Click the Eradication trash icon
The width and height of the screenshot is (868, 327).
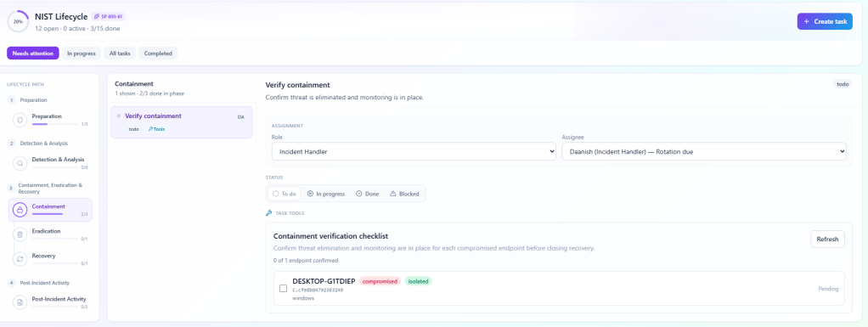20,234
